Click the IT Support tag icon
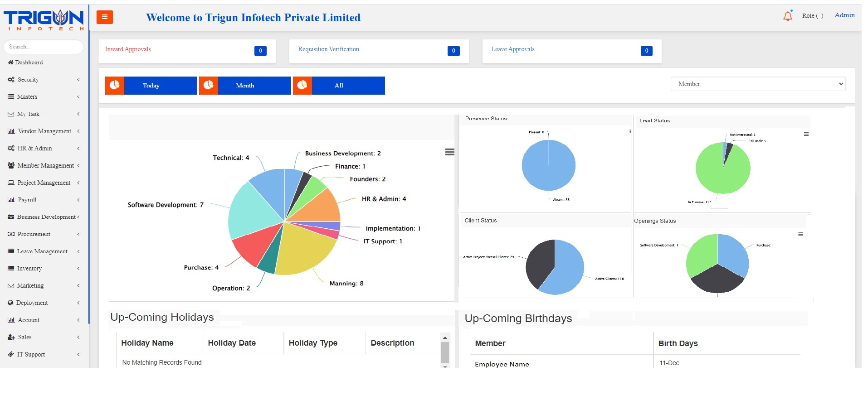The width and height of the screenshot is (868, 395). coord(11,354)
